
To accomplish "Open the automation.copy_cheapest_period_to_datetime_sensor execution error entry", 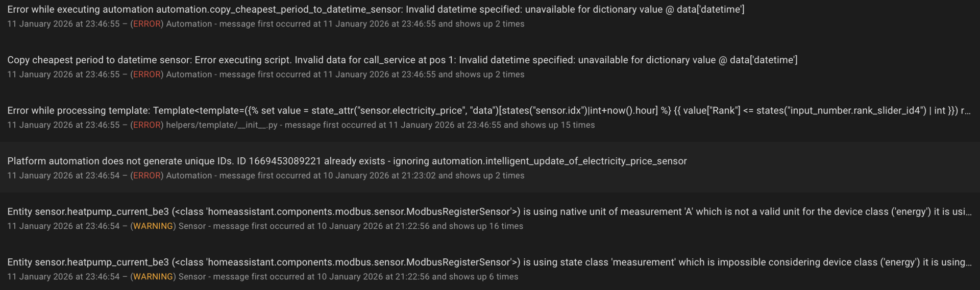I will point(375,10).
